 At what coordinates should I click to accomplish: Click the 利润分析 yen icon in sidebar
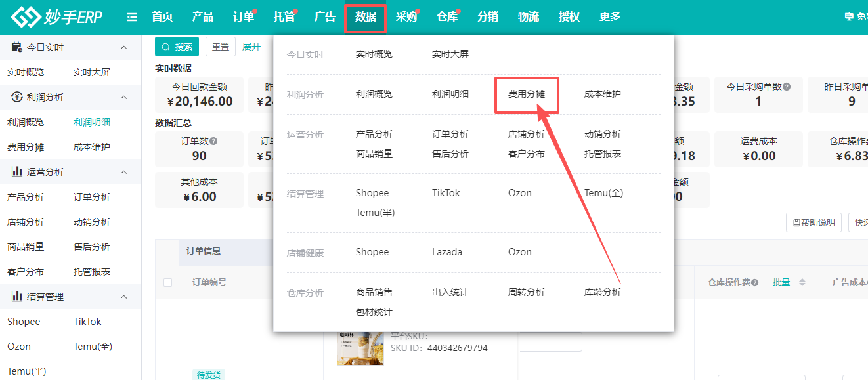[x=17, y=97]
